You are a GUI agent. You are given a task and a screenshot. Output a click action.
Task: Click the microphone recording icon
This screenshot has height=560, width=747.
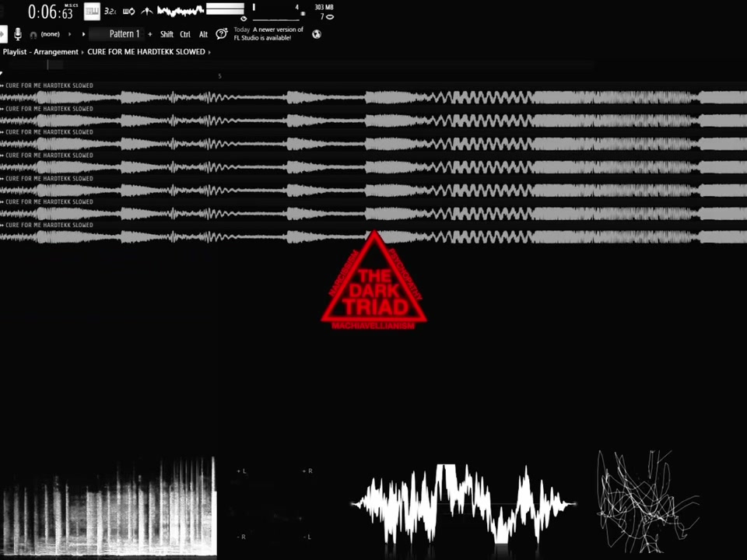[18, 33]
